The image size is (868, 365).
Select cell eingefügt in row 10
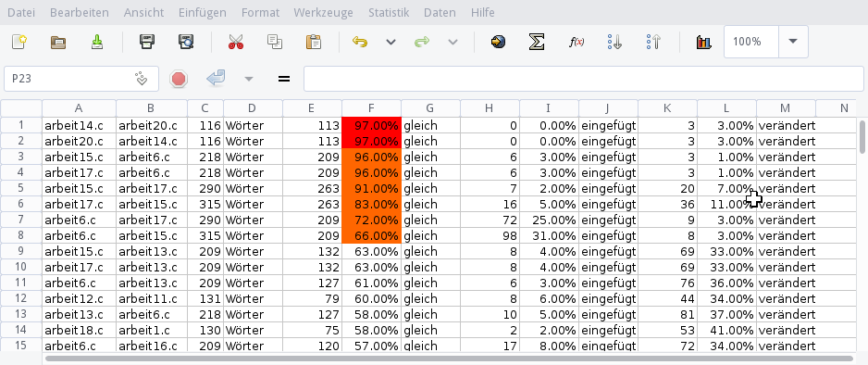click(608, 267)
